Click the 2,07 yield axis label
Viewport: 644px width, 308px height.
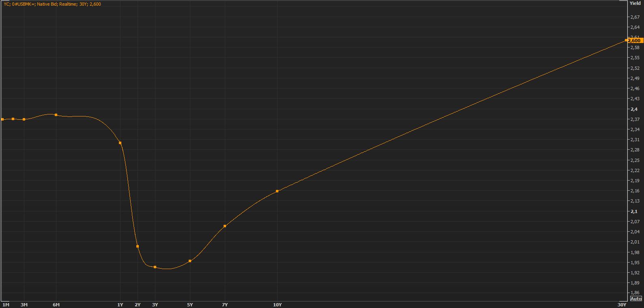[x=635, y=222]
